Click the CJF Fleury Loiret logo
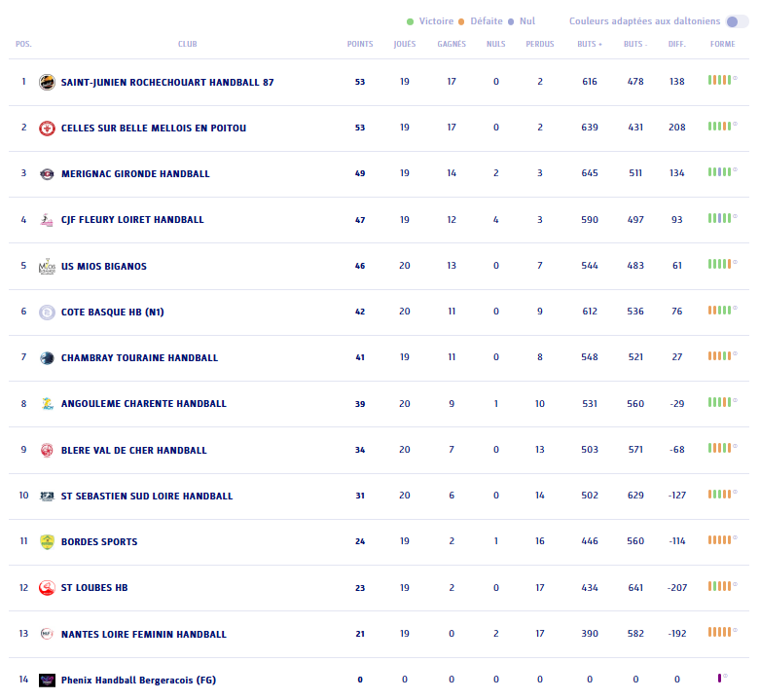Viewport: 760px width, 700px height. [x=47, y=220]
